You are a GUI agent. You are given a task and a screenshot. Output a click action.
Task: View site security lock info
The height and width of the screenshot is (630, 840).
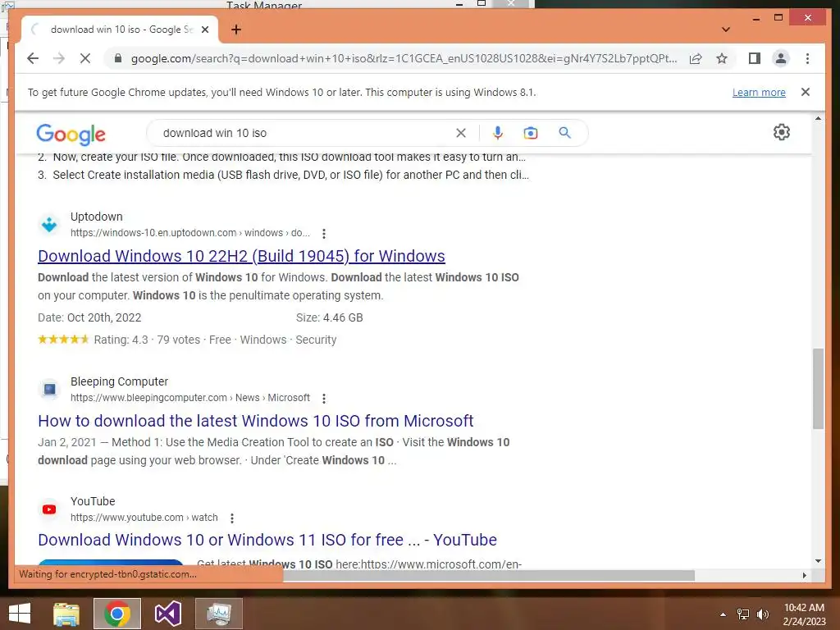[118, 58]
